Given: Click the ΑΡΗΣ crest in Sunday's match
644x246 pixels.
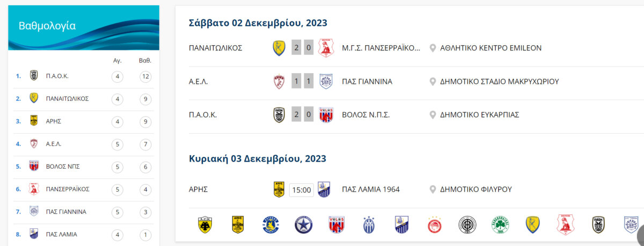Looking at the screenshot, I should [x=279, y=189].
